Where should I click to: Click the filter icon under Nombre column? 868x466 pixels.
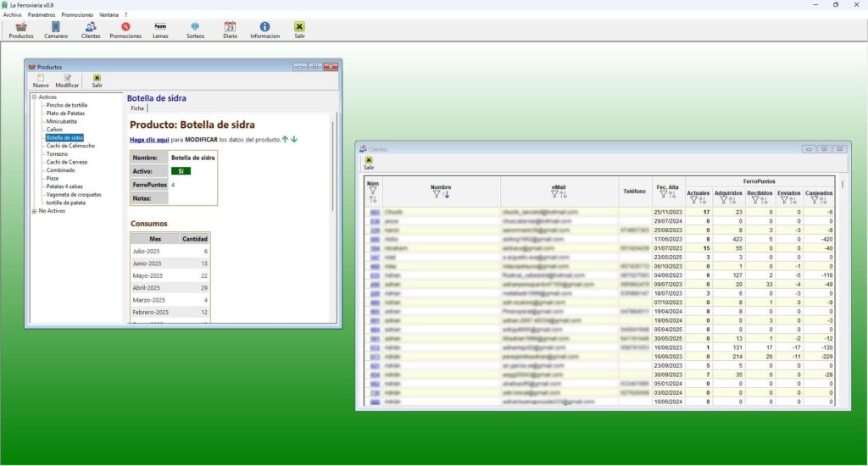click(x=437, y=195)
